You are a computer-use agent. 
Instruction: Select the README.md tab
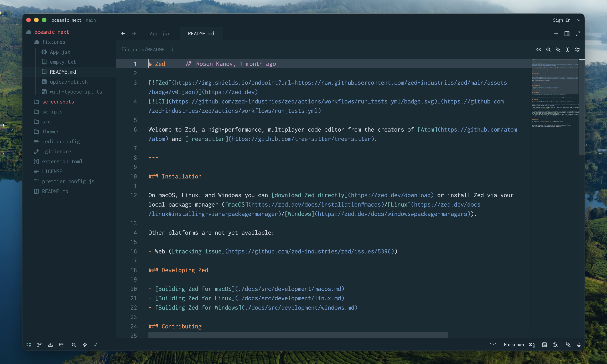click(x=201, y=34)
